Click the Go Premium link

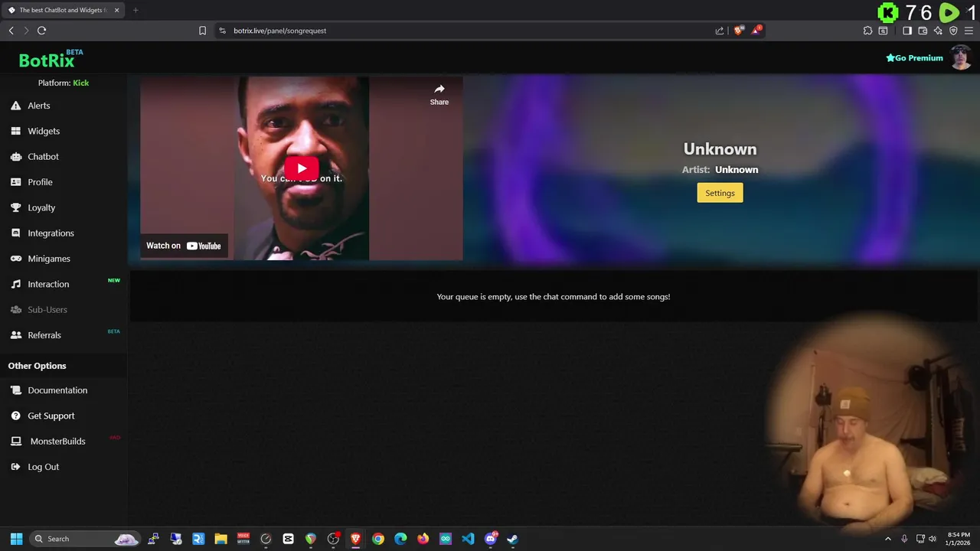point(914,58)
